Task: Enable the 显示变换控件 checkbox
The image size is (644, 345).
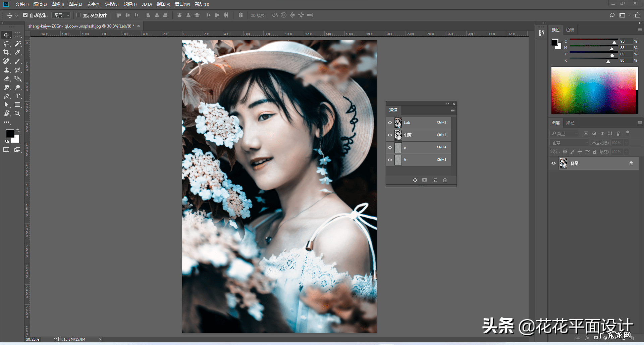Action: 79,15
